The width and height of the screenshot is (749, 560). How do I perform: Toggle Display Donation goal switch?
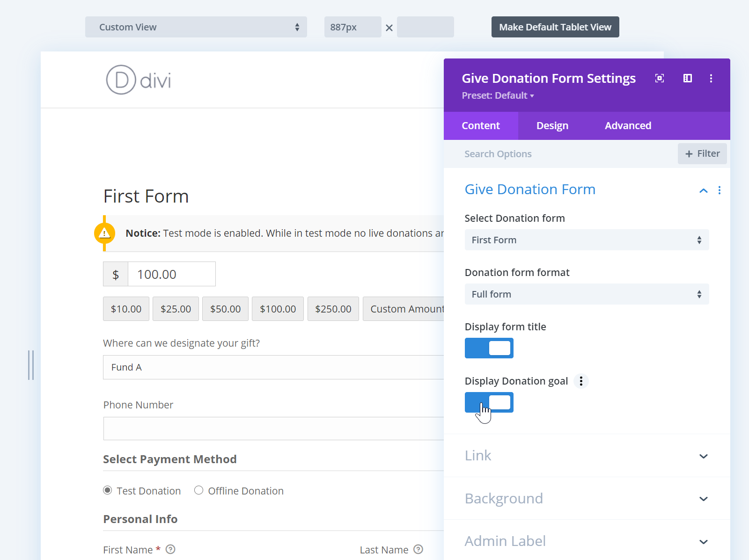(x=489, y=402)
